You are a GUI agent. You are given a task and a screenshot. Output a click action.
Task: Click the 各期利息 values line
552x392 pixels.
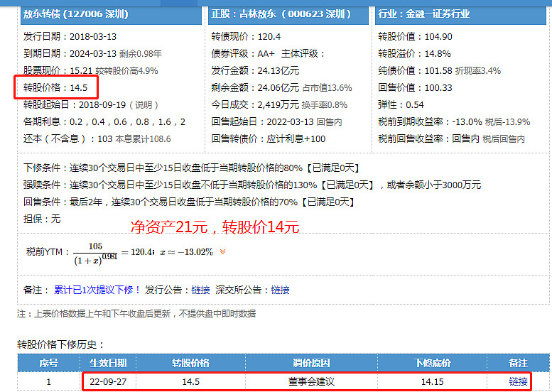104,121
